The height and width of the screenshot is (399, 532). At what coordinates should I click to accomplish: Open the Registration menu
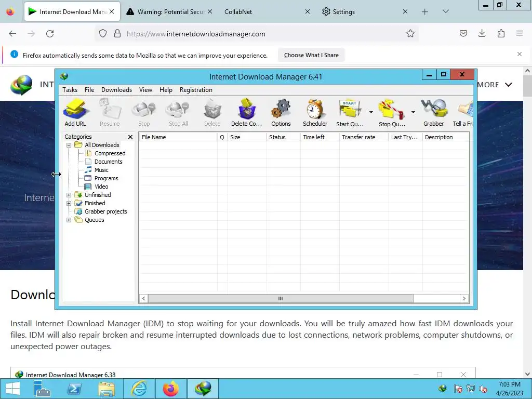pyautogui.click(x=196, y=90)
